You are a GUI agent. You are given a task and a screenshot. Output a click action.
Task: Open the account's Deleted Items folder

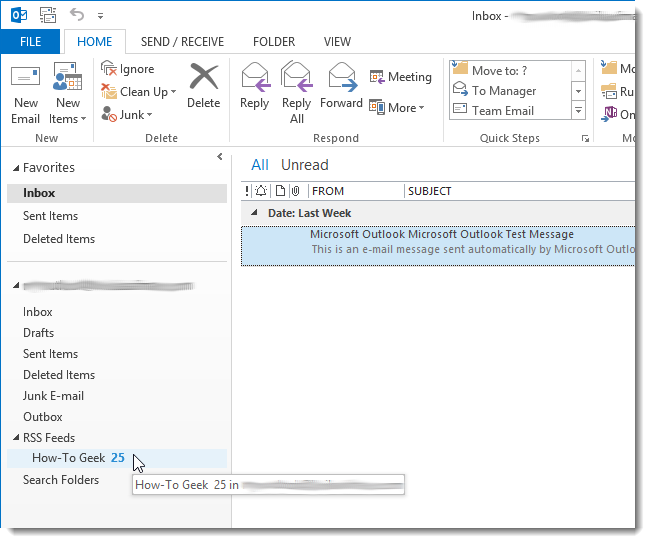tap(59, 375)
